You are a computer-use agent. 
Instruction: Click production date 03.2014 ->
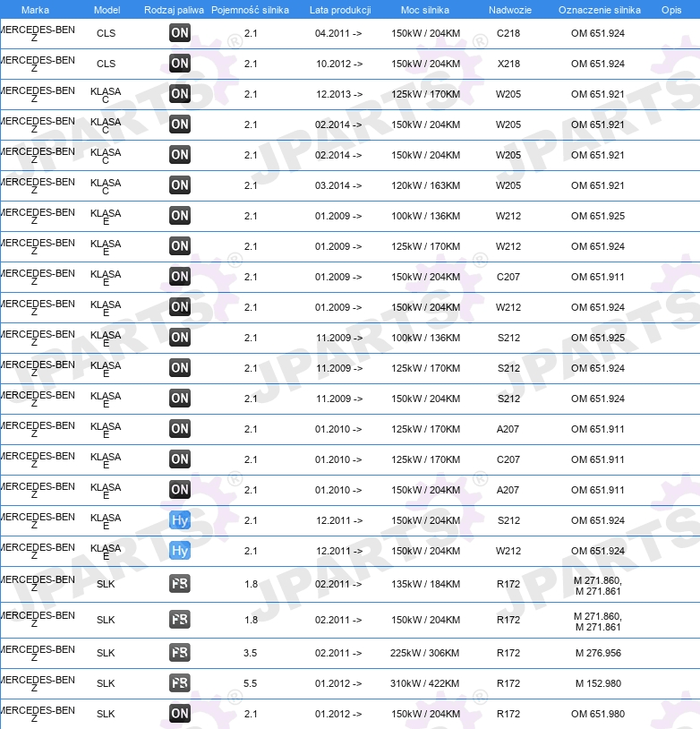338,185
